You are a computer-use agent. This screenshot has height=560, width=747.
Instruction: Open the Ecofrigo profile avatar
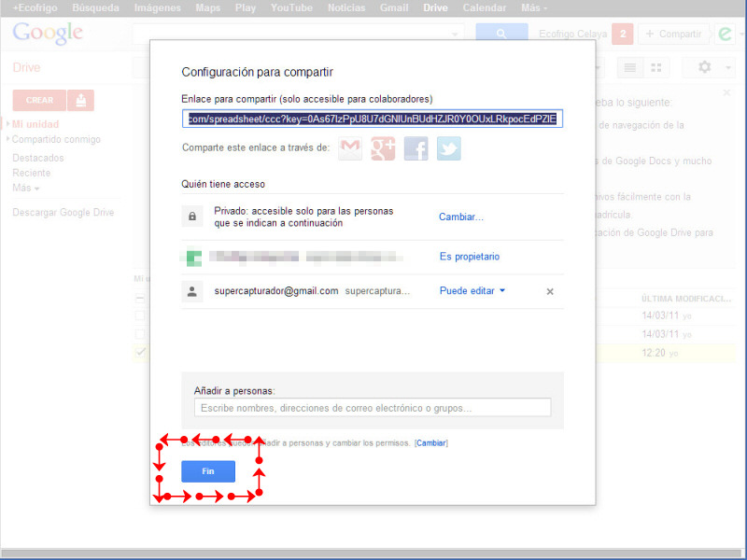(x=725, y=34)
